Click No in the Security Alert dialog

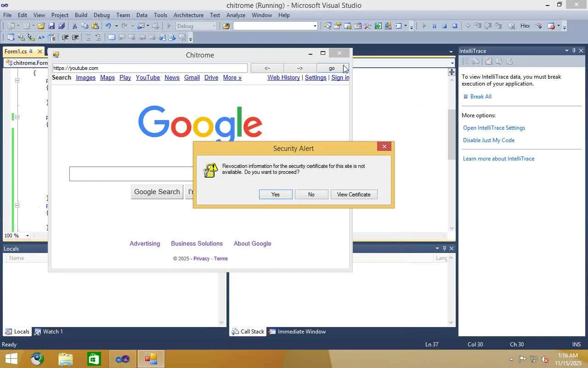click(311, 195)
